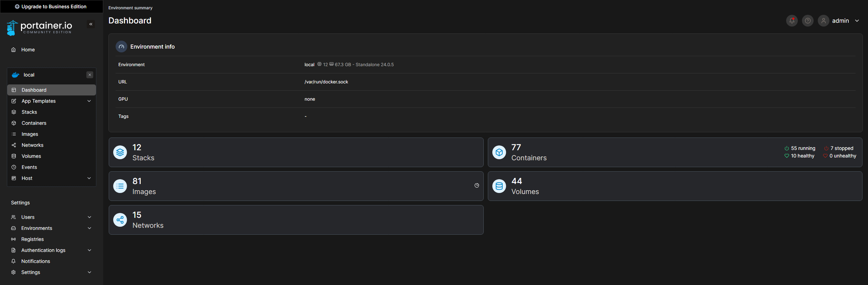Collapse the sidebar with double chevron
The width and height of the screenshot is (868, 285).
coord(91,24)
